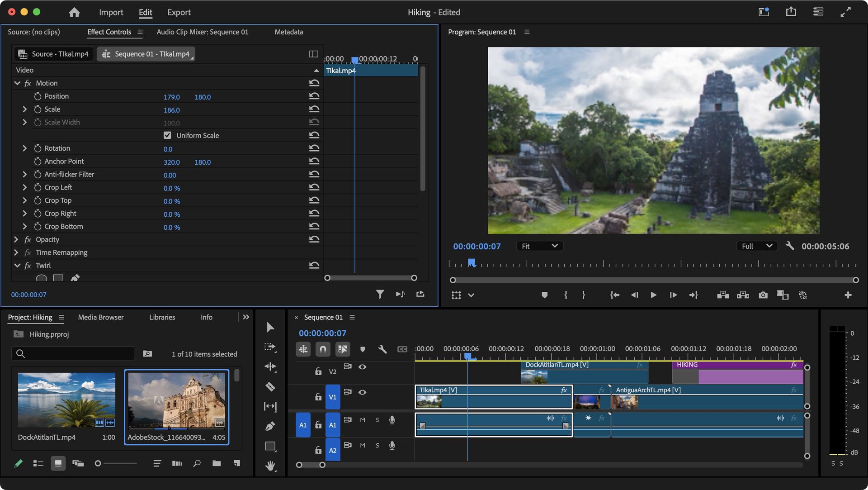This screenshot has height=490, width=868.
Task: Mute audio track A1 with the M button
Action: [x=362, y=420]
